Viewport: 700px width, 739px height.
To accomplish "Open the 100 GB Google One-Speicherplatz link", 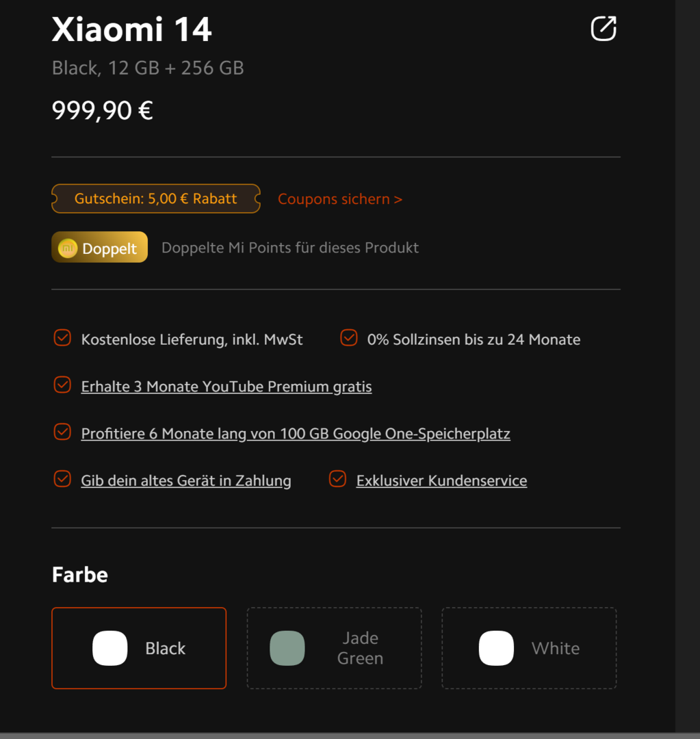I will tap(296, 434).
